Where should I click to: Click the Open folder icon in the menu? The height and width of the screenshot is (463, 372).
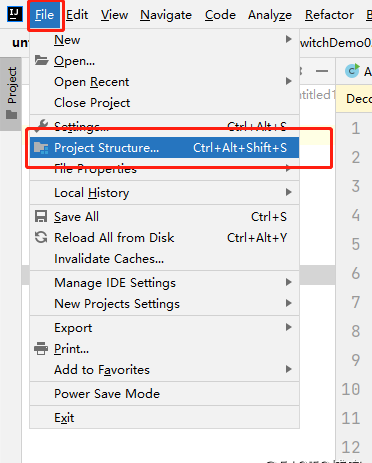point(42,60)
